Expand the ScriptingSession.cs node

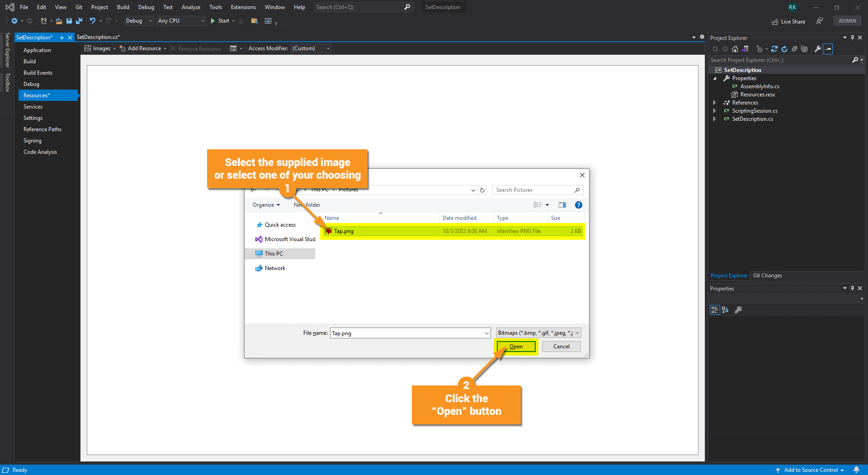(715, 111)
